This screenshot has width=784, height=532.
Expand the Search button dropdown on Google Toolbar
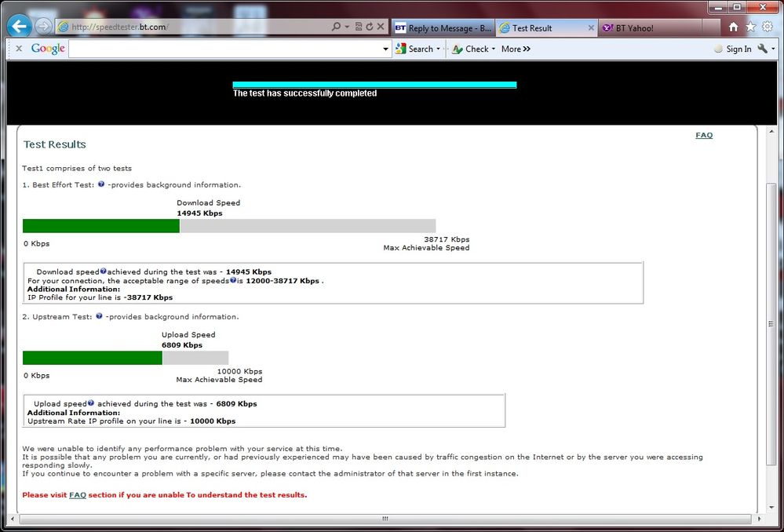click(439, 49)
